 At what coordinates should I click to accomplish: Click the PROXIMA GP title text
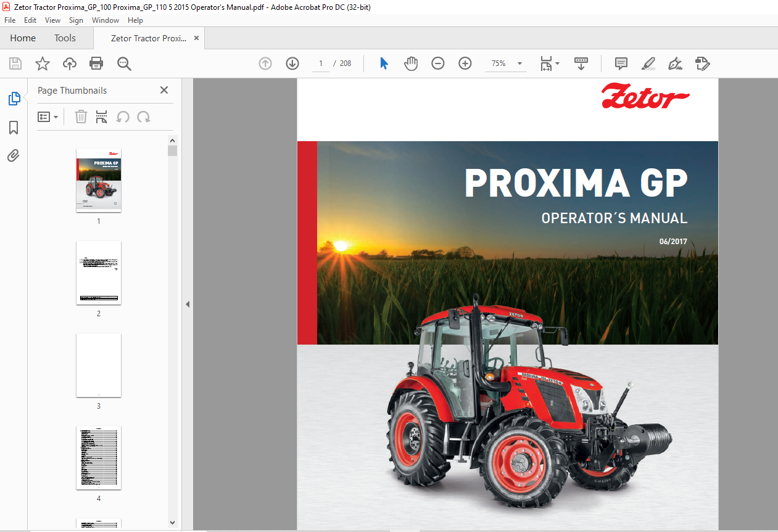tap(576, 182)
